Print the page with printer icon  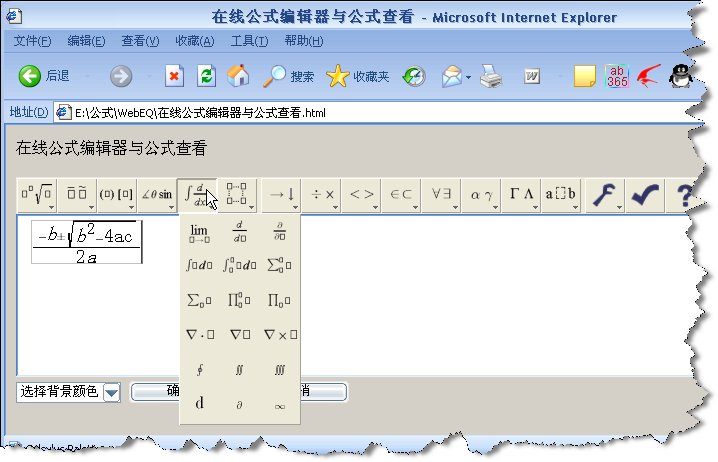pyautogui.click(x=491, y=76)
